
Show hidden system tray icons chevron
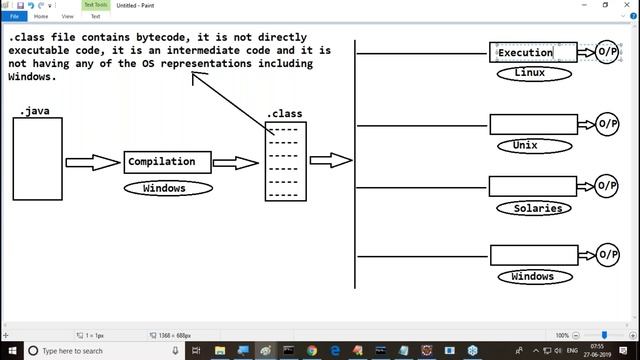tap(536, 351)
